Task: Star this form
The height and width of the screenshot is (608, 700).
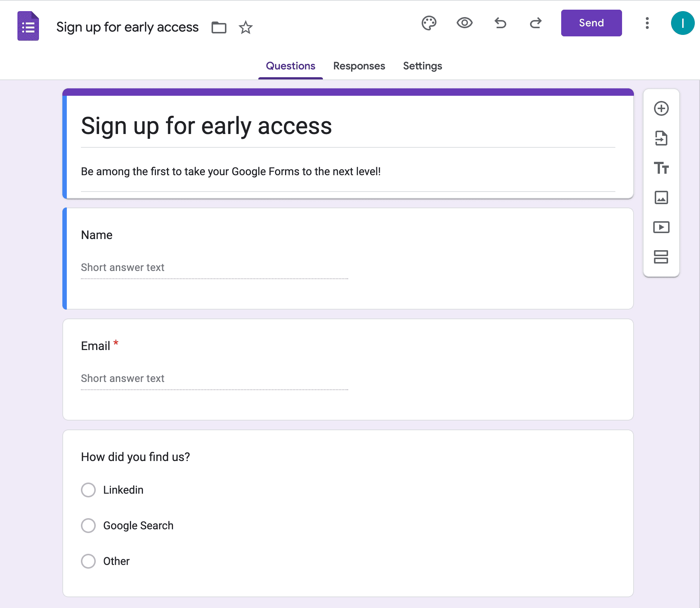Action: 245,27
